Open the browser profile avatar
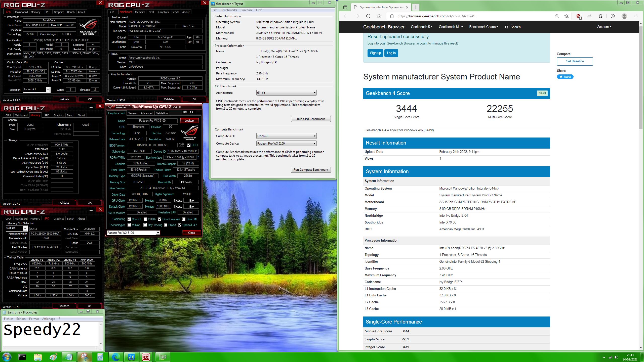Viewport: 644px width, 362px height. [x=624, y=16]
